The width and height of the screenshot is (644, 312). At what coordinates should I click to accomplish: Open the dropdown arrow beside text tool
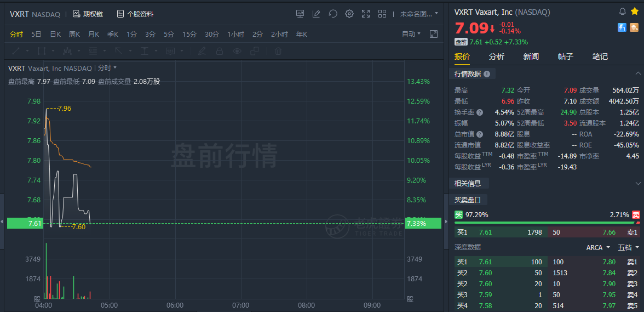coord(156,52)
